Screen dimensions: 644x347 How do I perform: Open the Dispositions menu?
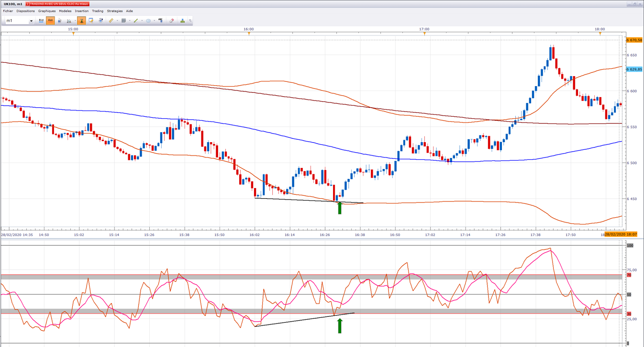[26, 11]
